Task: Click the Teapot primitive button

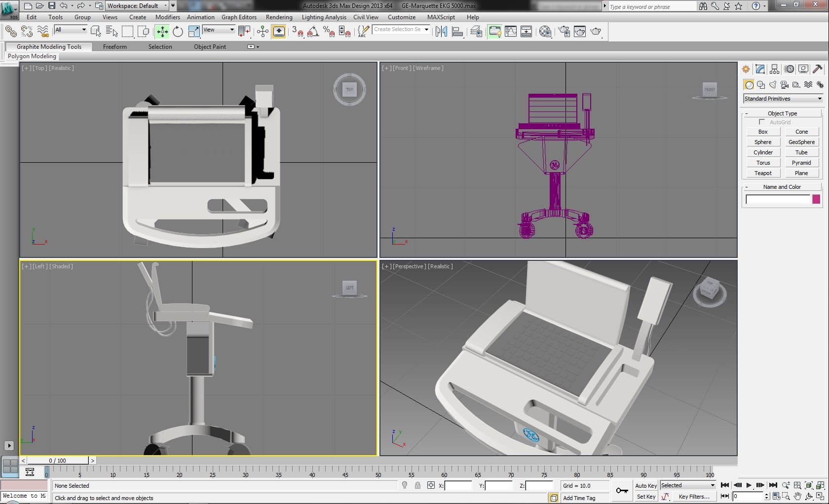Action: tap(763, 173)
